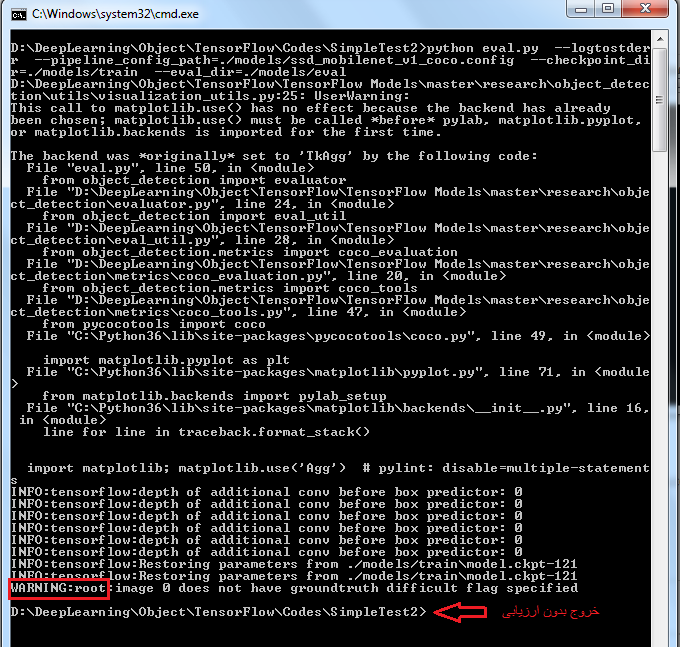Click the 'UserWarning:' text
The height and width of the screenshot is (647, 680).
click(x=362, y=96)
